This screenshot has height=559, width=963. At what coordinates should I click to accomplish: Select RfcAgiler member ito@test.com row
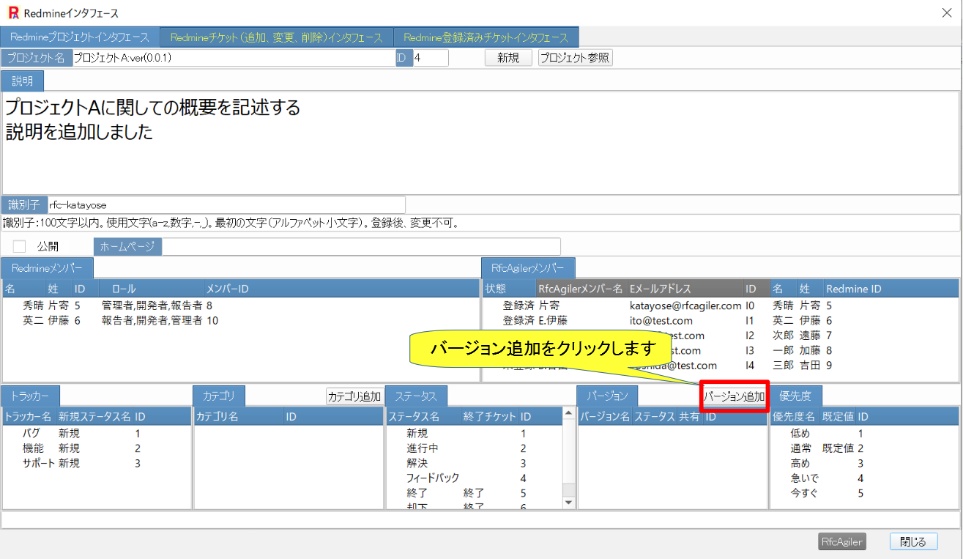point(720,321)
